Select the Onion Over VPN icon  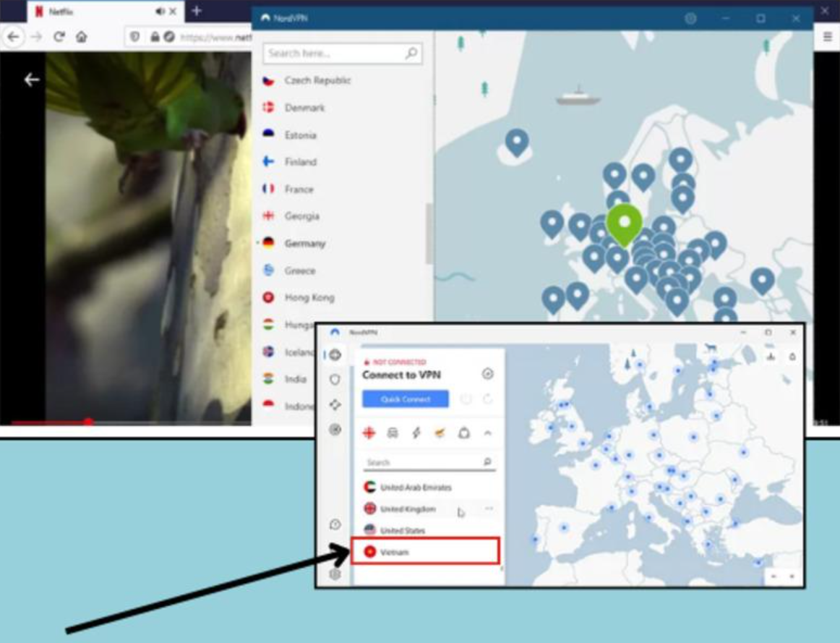coord(464,433)
